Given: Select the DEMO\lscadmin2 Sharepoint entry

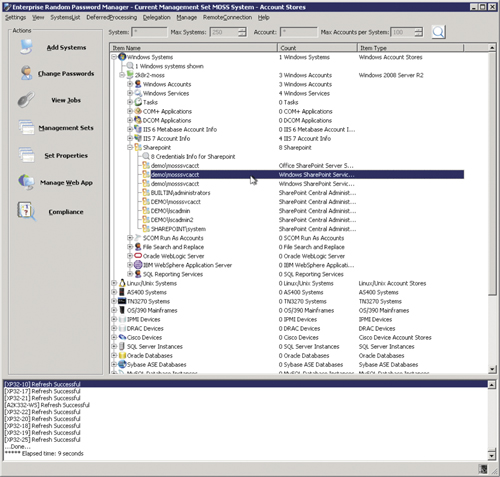Looking at the screenshot, I should 172,220.
